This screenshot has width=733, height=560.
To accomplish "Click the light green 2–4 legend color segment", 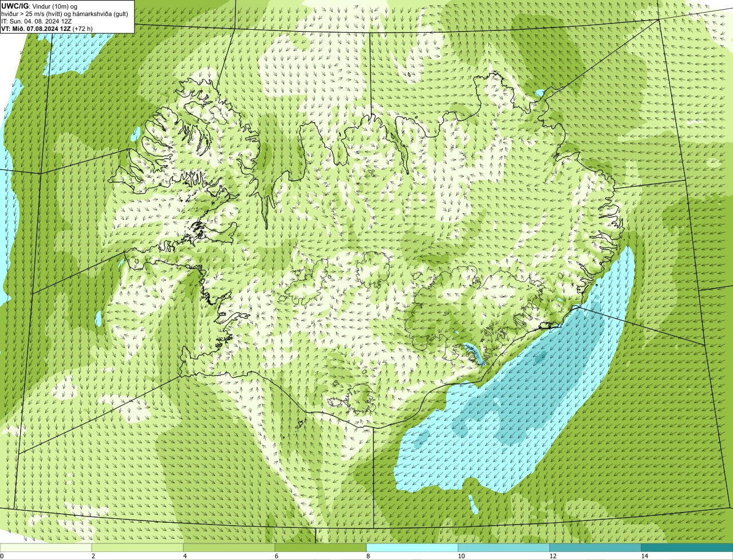I will tap(137, 547).
